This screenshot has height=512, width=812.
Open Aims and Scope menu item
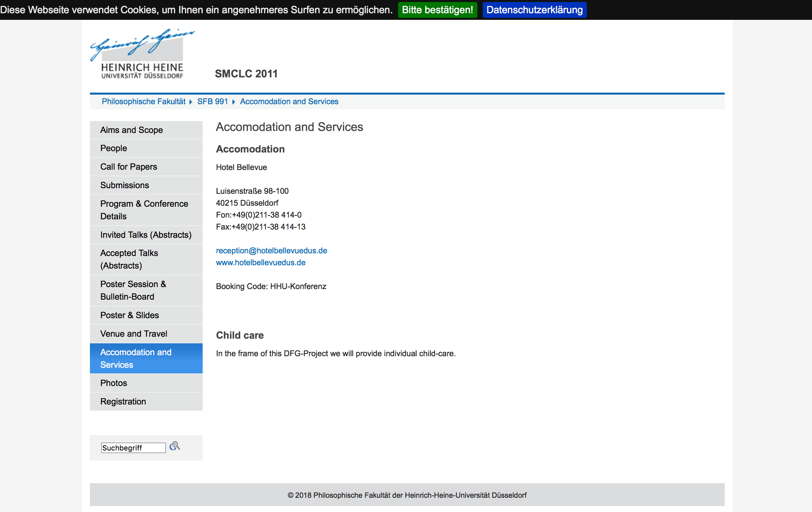click(x=132, y=130)
